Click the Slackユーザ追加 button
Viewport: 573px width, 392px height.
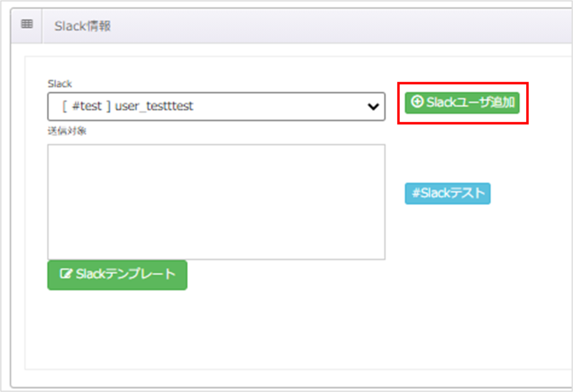click(462, 102)
